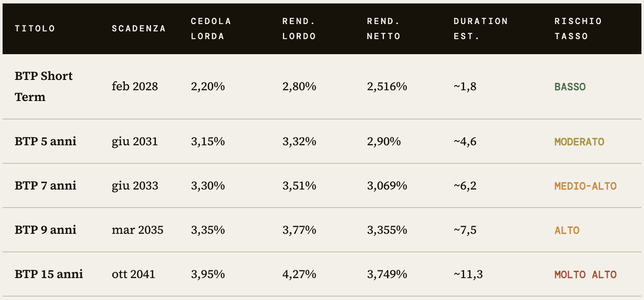
Task: Click the CEDOLA LORDA column header
Action: tap(211, 29)
